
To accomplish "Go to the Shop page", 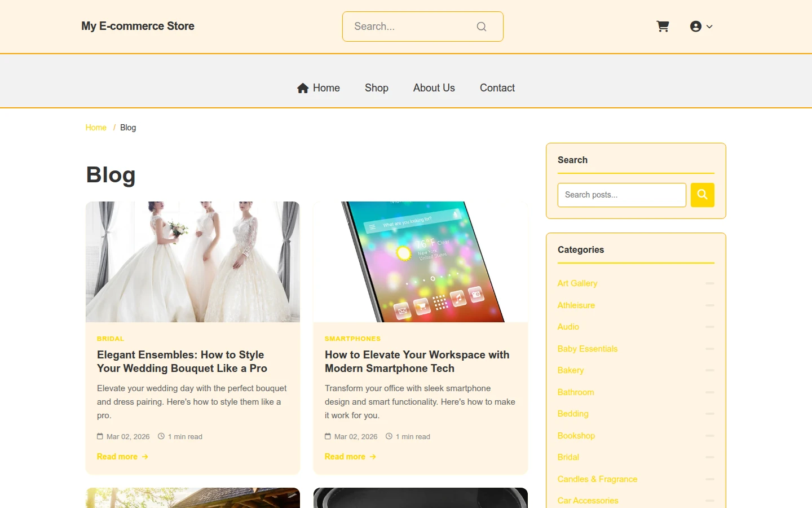I will [x=377, y=88].
